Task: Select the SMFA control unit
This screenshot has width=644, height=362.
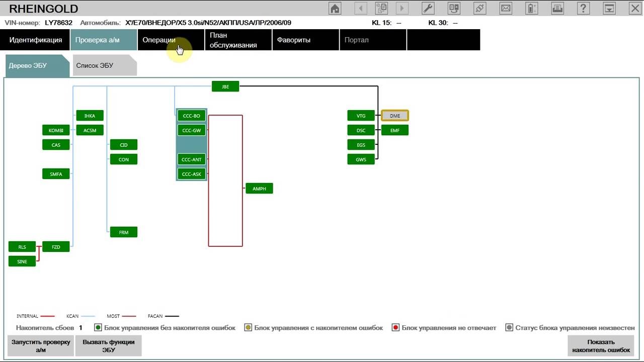Action: [56, 174]
